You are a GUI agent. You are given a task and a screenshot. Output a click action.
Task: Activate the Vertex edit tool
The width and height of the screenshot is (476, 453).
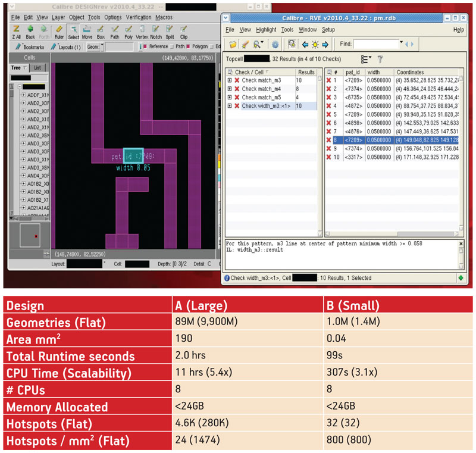[142, 32]
